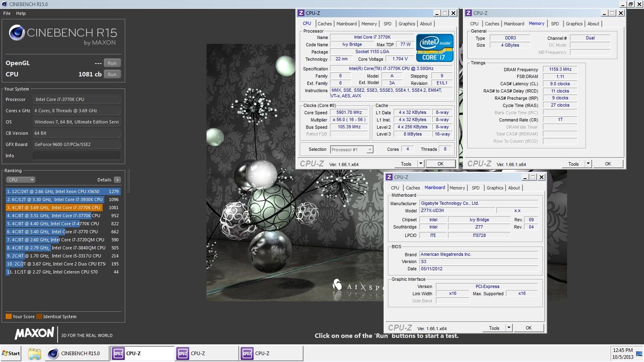Open the CPU ranking type dropdown
The image size is (644, 362).
click(21, 180)
